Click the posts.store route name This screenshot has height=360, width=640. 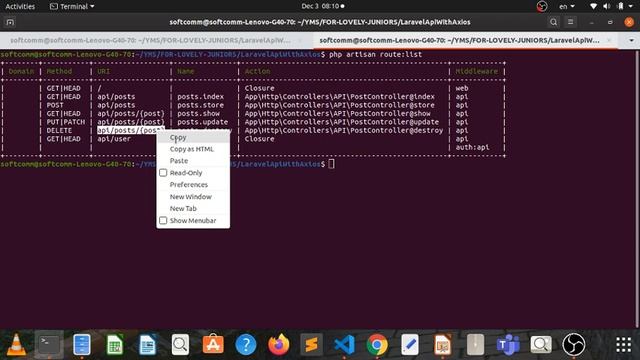pos(200,105)
